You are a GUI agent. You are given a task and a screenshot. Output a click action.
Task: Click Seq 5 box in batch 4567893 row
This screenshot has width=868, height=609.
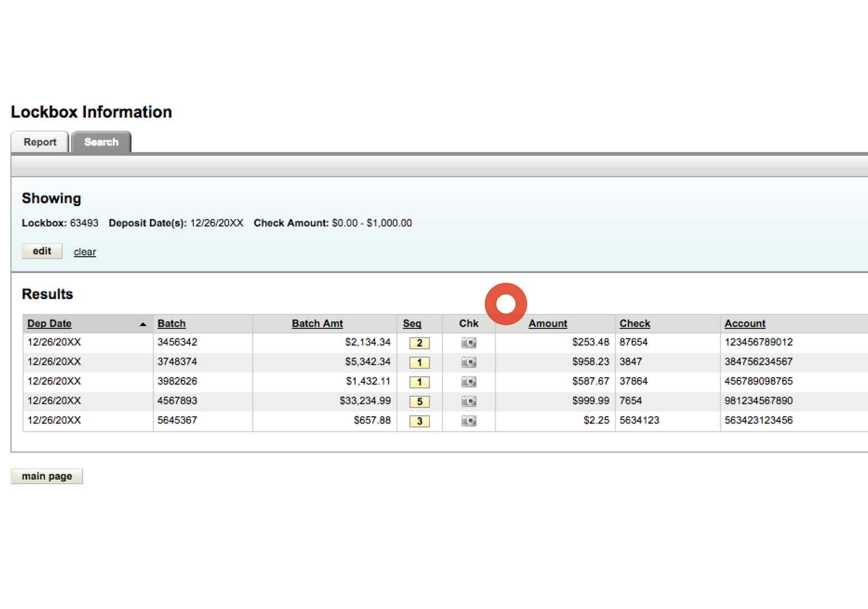[x=419, y=402]
